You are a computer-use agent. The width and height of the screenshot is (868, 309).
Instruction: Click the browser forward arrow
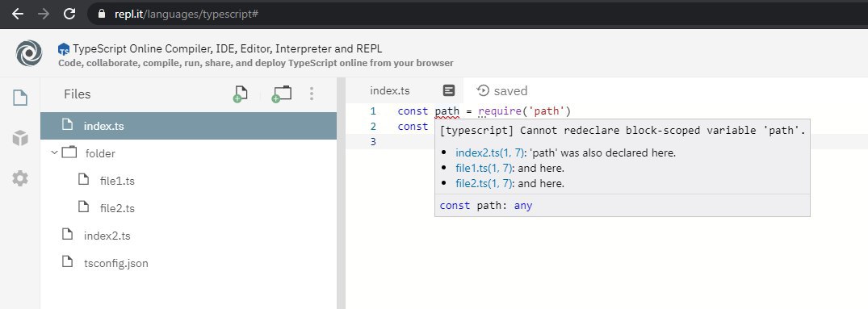(43, 14)
